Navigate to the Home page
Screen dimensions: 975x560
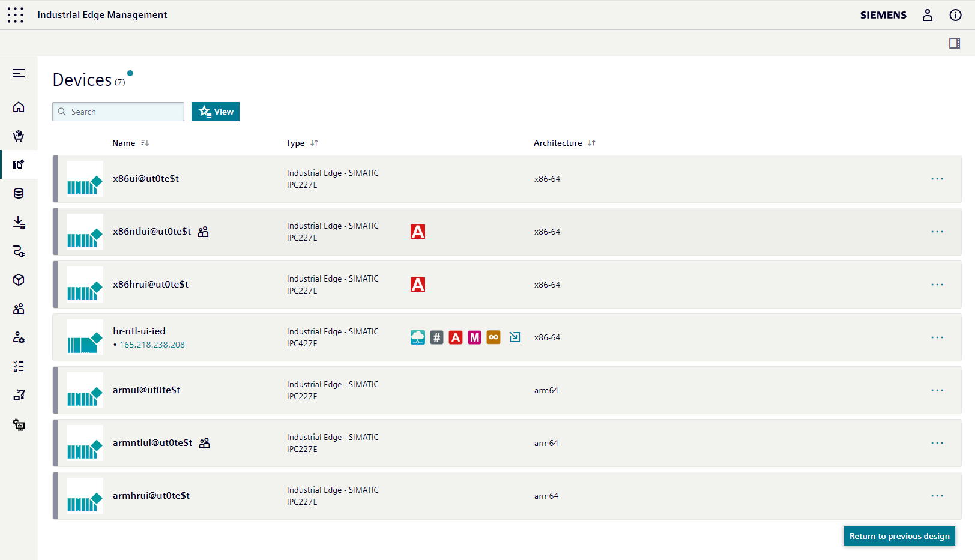pos(19,107)
